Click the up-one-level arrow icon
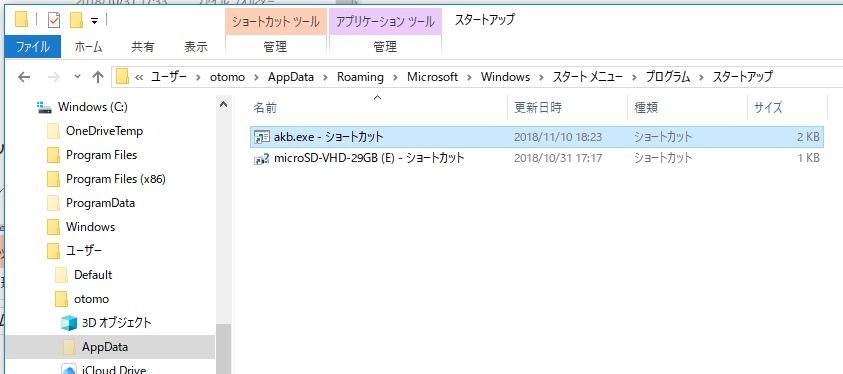The width and height of the screenshot is (843, 374). (97, 77)
